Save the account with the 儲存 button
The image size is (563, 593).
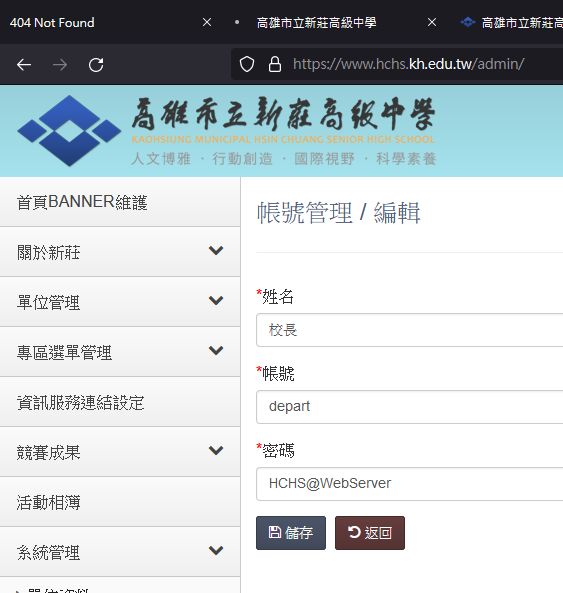point(291,533)
